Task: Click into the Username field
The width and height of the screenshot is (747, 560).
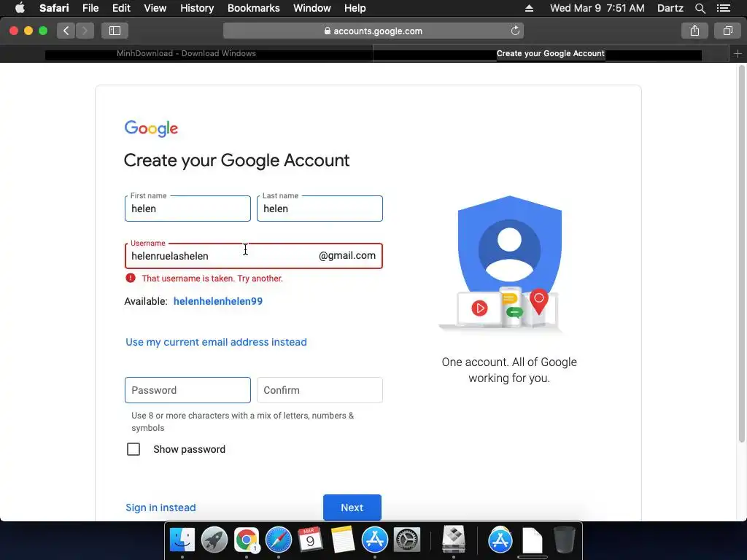Action: (x=253, y=256)
